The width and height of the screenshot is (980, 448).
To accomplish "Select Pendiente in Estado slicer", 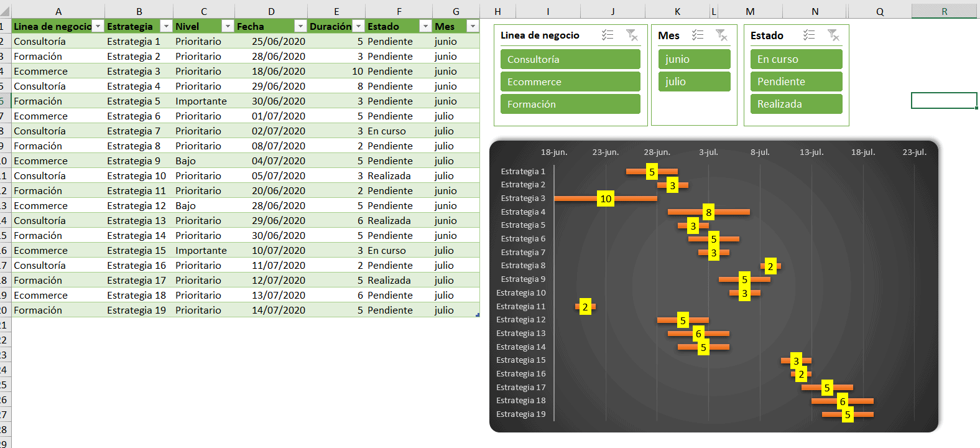I will pyautogui.click(x=797, y=82).
